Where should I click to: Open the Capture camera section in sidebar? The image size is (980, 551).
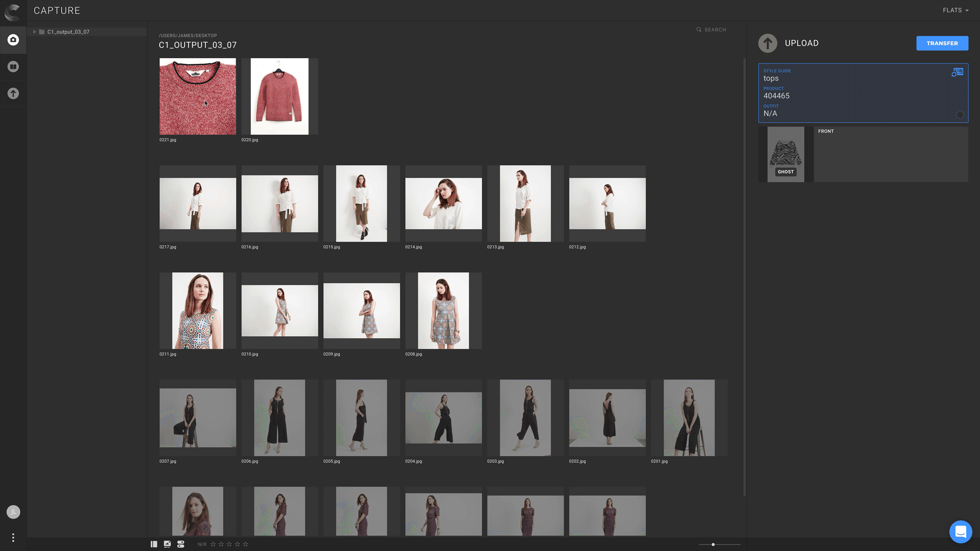tap(13, 40)
